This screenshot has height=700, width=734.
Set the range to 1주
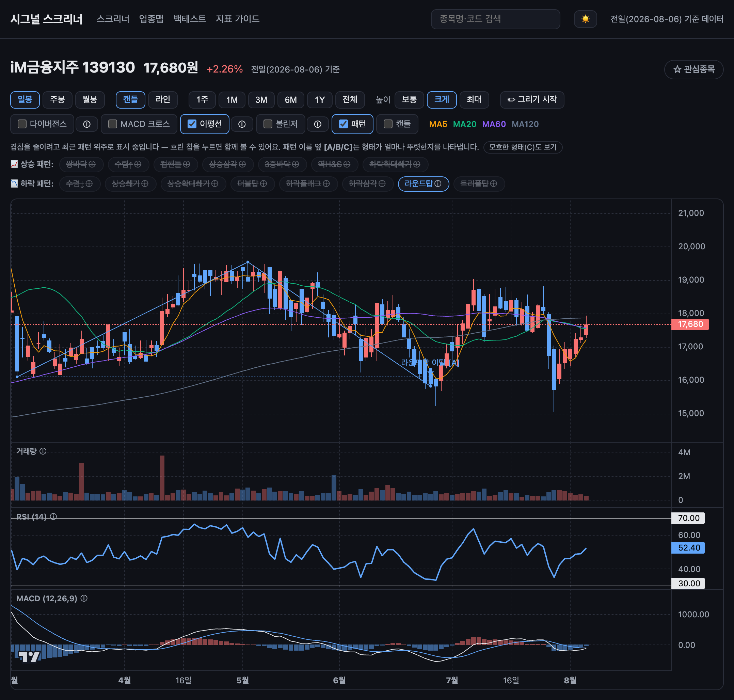tap(202, 100)
